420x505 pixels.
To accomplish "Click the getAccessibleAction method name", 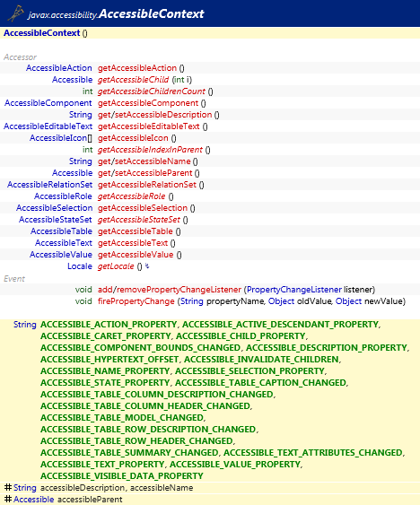I will point(137,68).
